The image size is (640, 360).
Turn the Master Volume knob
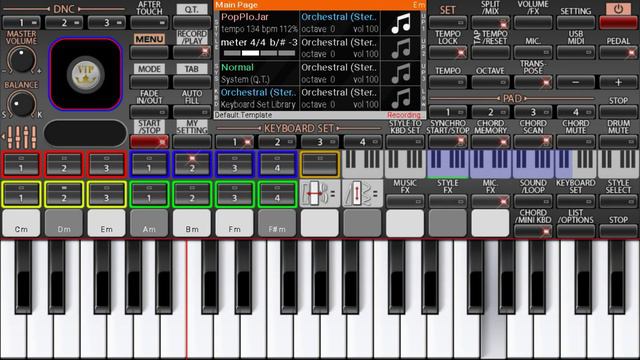tap(21, 60)
